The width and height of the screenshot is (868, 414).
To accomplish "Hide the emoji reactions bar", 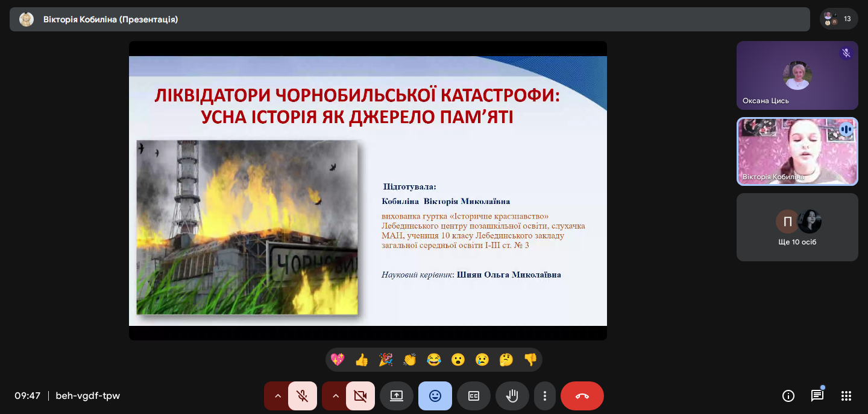I will (435, 396).
